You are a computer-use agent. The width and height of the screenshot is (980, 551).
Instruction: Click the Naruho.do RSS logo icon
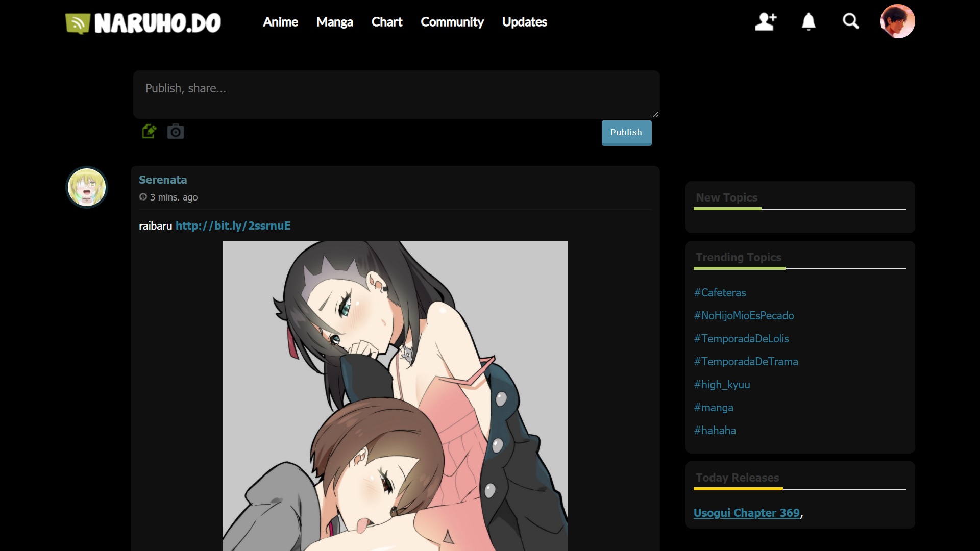click(x=78, y=23)
